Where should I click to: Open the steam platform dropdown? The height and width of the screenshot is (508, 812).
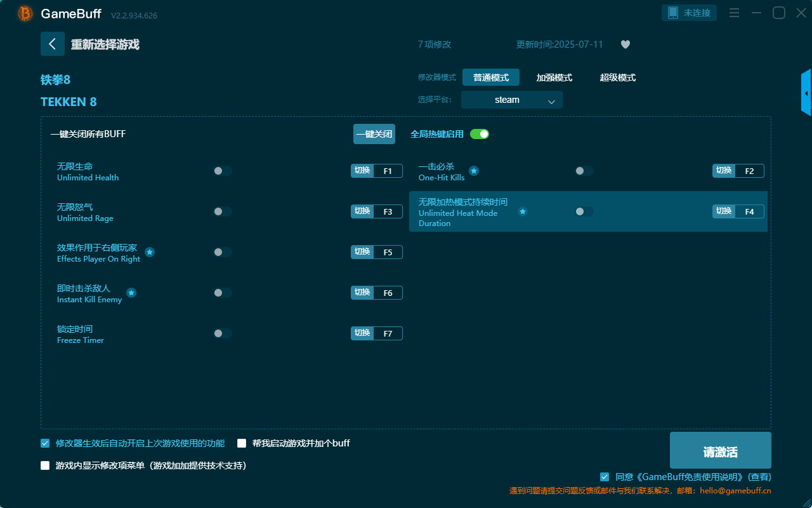point(511,100)
